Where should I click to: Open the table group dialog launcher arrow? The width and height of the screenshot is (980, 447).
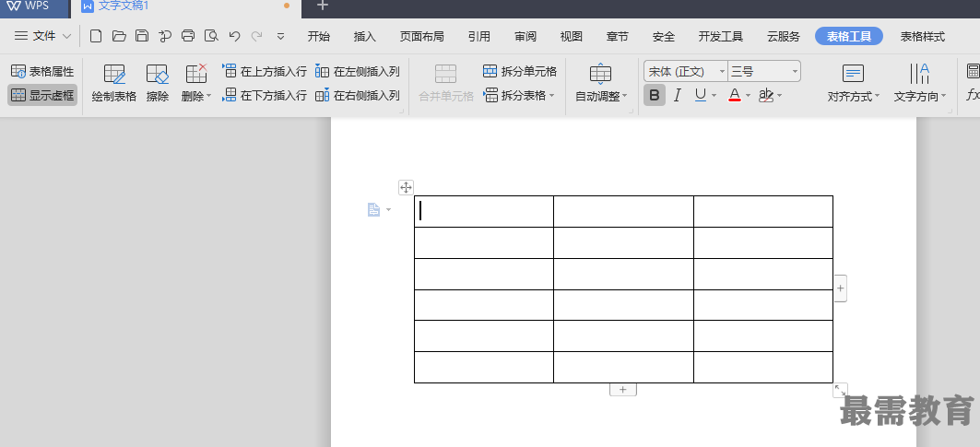click(401, 112)
